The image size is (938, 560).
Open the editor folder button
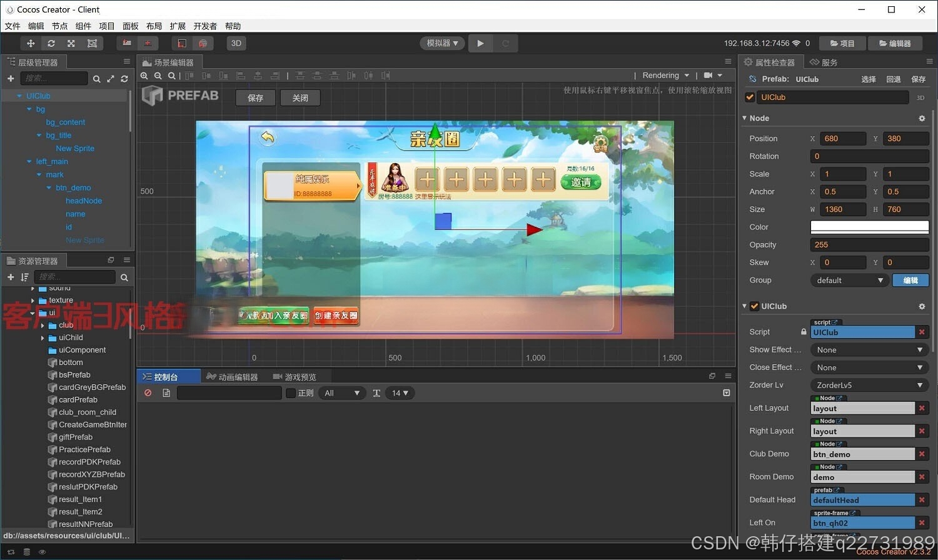pyautogui.click(x=895, y=43)
